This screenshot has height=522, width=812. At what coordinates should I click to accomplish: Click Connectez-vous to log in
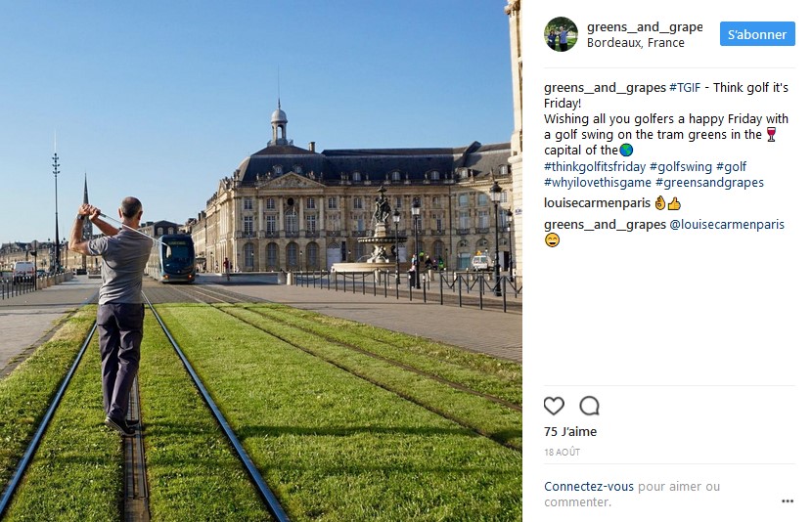(589, 486)
